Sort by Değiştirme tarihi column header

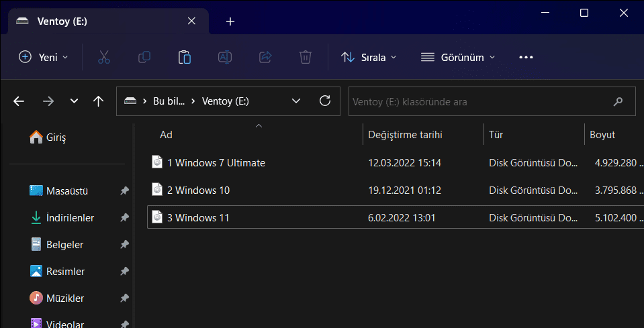[x=405, y=135]
